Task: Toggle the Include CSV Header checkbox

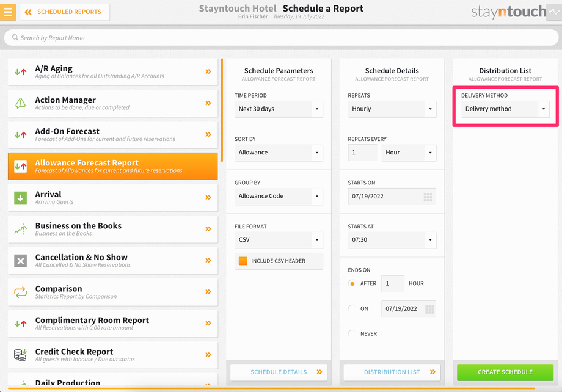Action: pyautogui.click(x=243, y=261)
